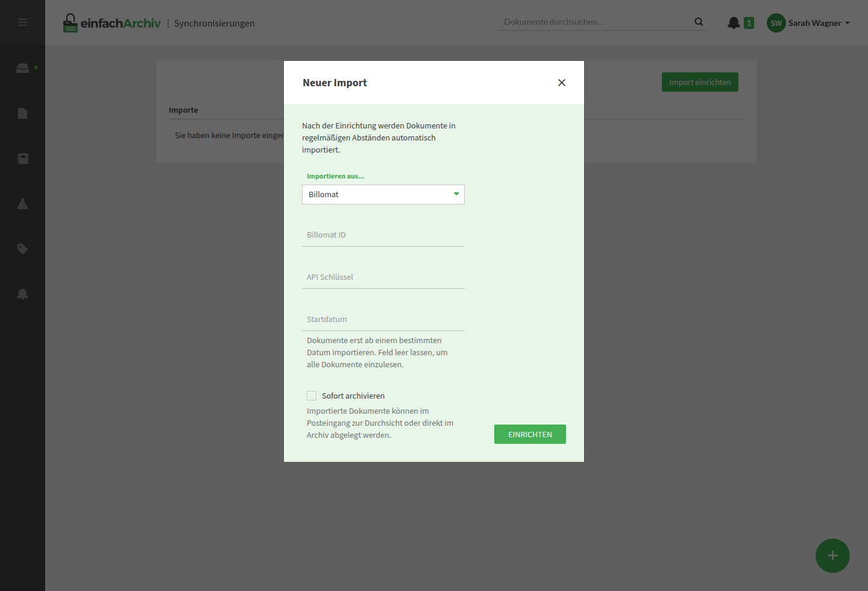This screenshot has width=868, height=591.
Task: Expand the Sarah Wagner user menu
Action: (819, 23)
